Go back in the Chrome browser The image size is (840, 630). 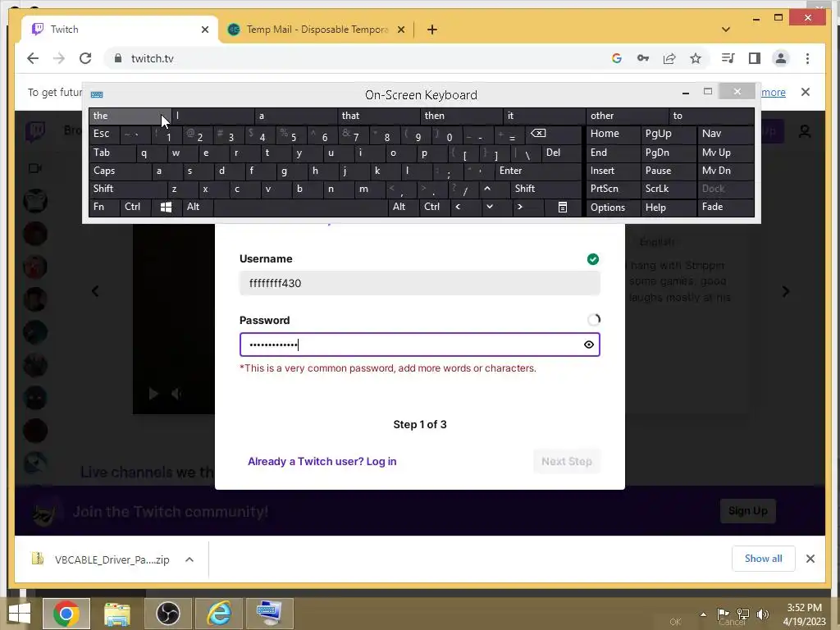[33, 58]
